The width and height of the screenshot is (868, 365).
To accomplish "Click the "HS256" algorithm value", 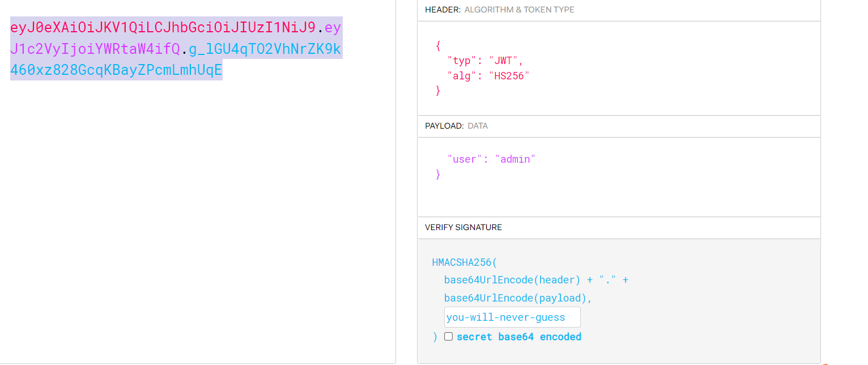I will click(509, 76).
